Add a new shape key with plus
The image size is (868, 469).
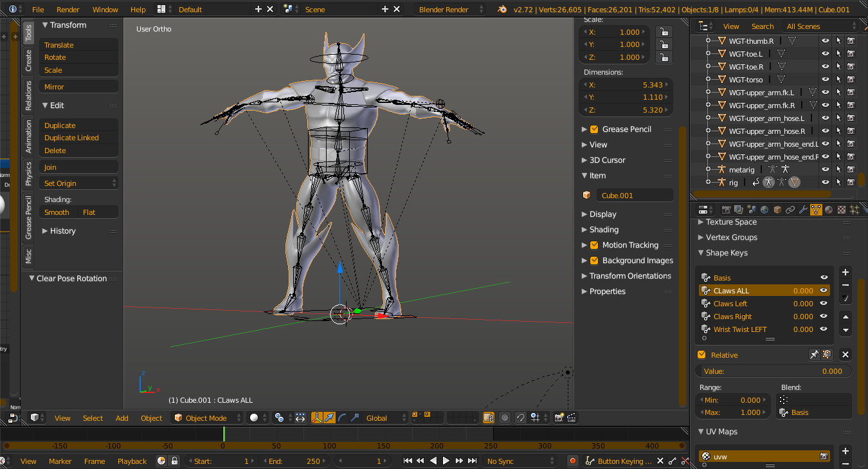coord(845,272)
